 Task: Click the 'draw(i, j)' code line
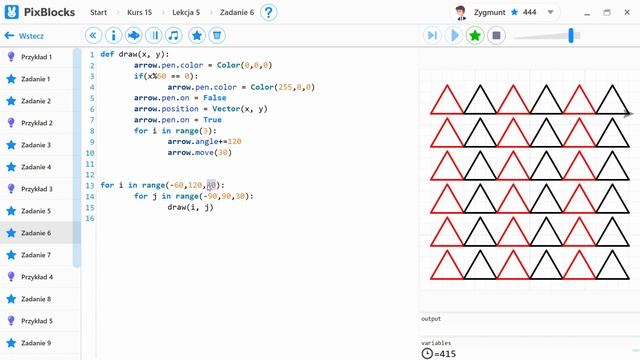[190, 207]
